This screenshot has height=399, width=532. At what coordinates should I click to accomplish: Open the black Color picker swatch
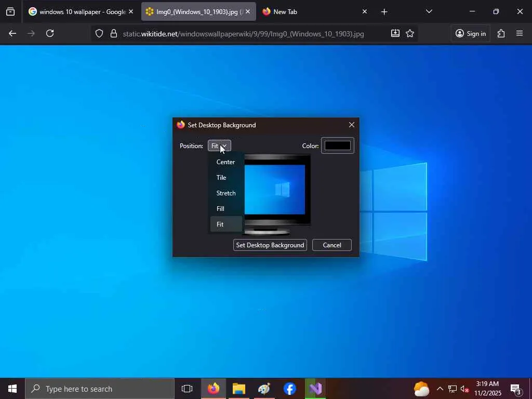[x=338, y=145]
